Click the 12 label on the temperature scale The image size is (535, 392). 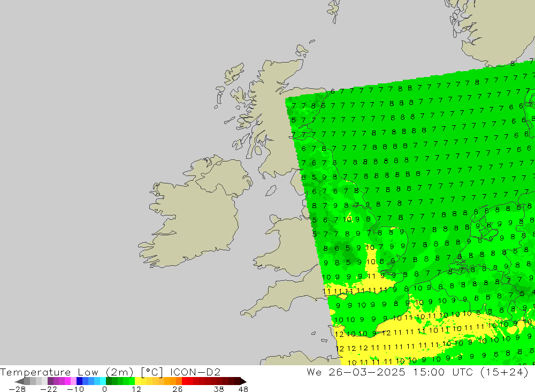click(x=136, y=389)
